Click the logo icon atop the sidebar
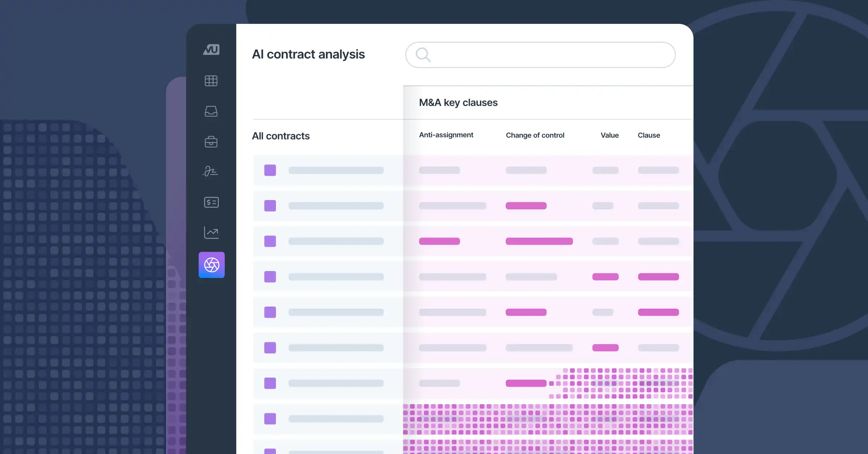 point(211,50)
